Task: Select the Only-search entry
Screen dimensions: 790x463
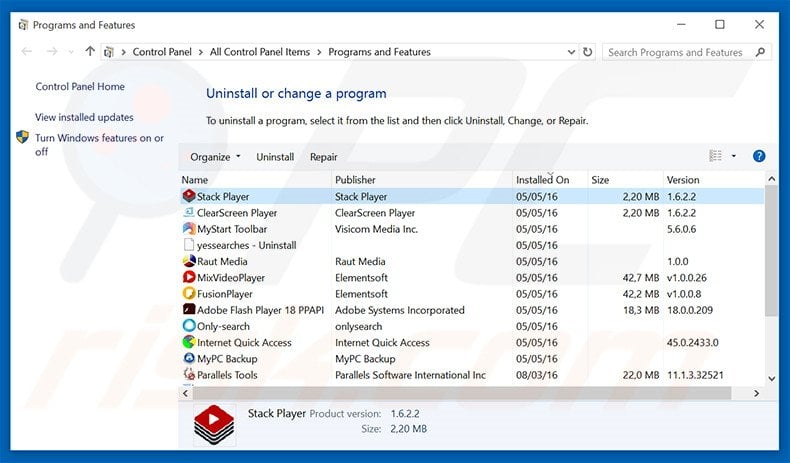Action: pos(223,326)
